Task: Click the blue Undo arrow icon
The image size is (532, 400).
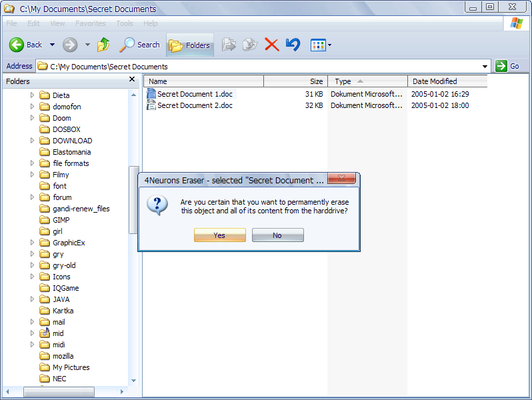Action: pyautogui.click(x=293, y=45)
